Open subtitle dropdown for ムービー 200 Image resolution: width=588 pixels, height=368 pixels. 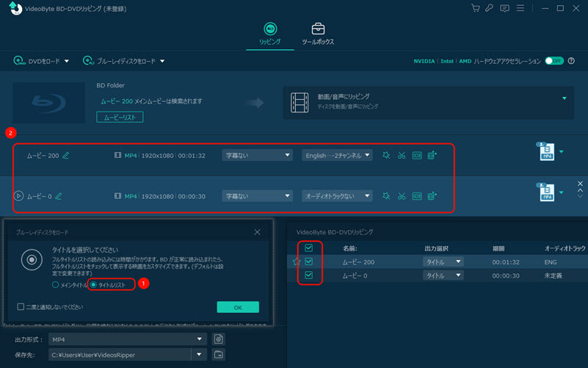click(x=257, y=155)
